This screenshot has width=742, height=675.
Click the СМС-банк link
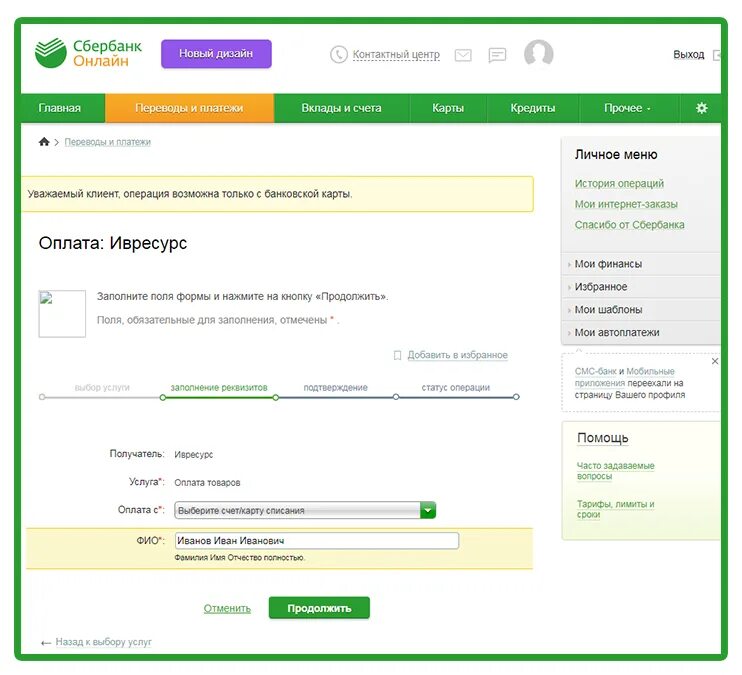(x=595, y=371)
